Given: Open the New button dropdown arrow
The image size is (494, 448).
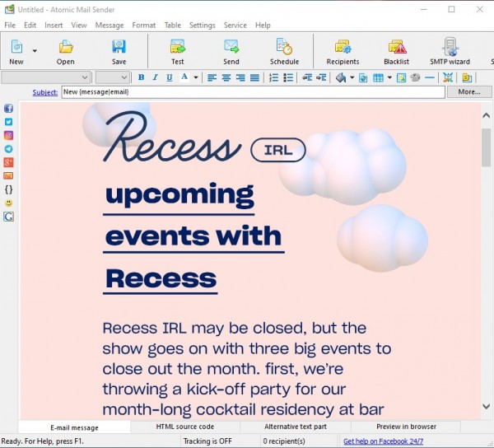Looking at the screenshot, I should coord(35,51).
